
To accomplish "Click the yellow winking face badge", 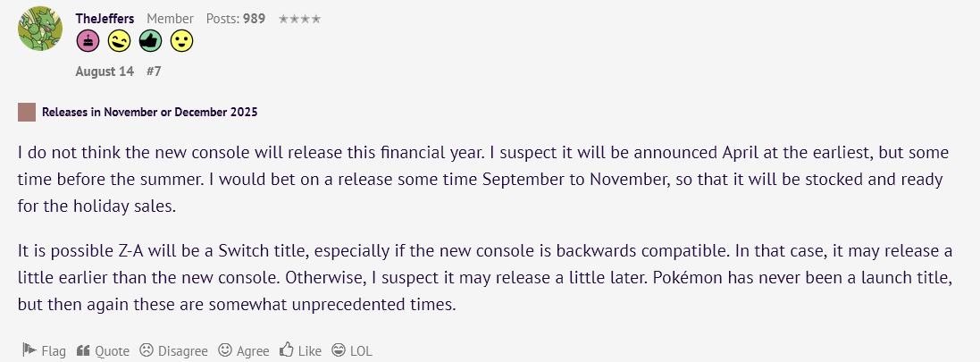I will pos(119,41).
